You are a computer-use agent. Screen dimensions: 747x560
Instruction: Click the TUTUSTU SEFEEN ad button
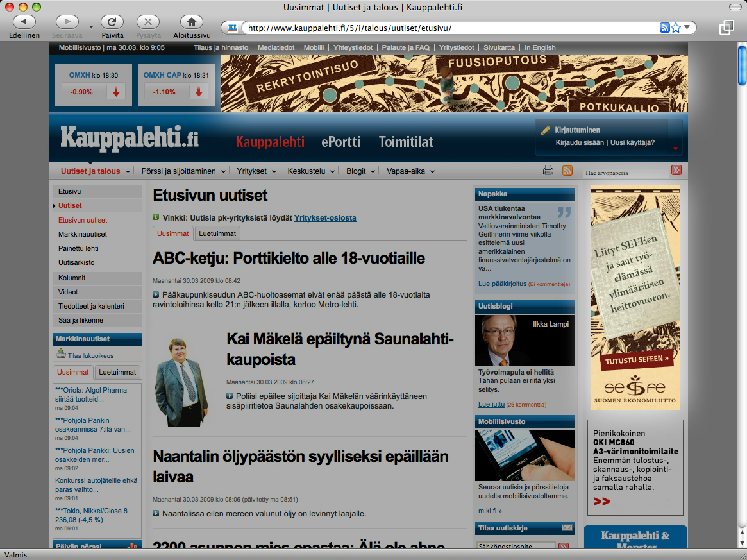[x=637, y=359]
